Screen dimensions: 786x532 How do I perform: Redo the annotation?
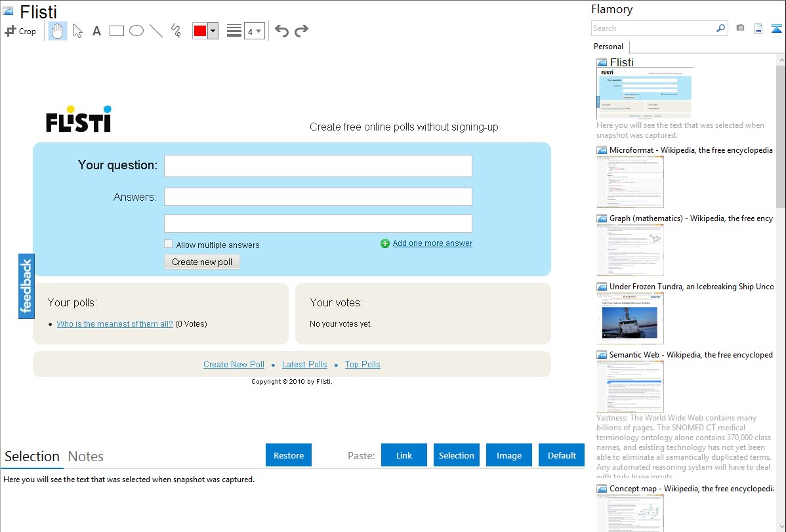pos(301,31)
